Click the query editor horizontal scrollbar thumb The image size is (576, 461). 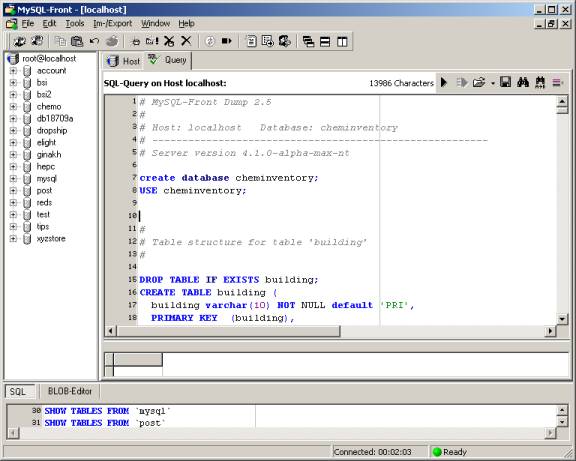228,331
